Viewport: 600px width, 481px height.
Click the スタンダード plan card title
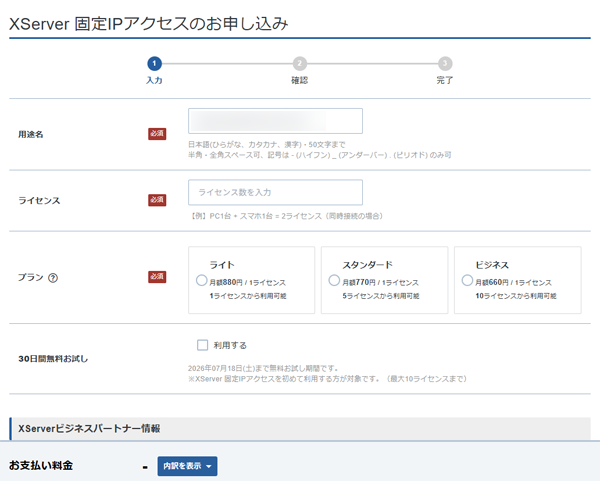point(367,265)
